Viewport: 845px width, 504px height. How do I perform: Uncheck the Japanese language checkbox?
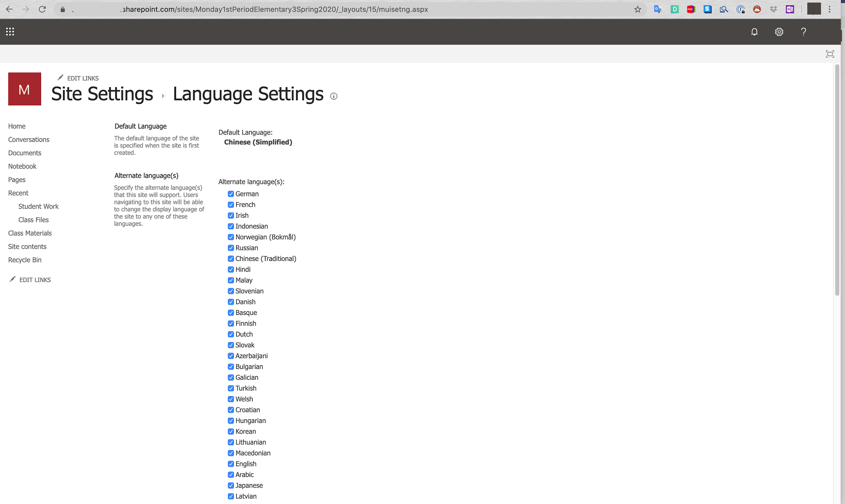[x=231, y=485]
